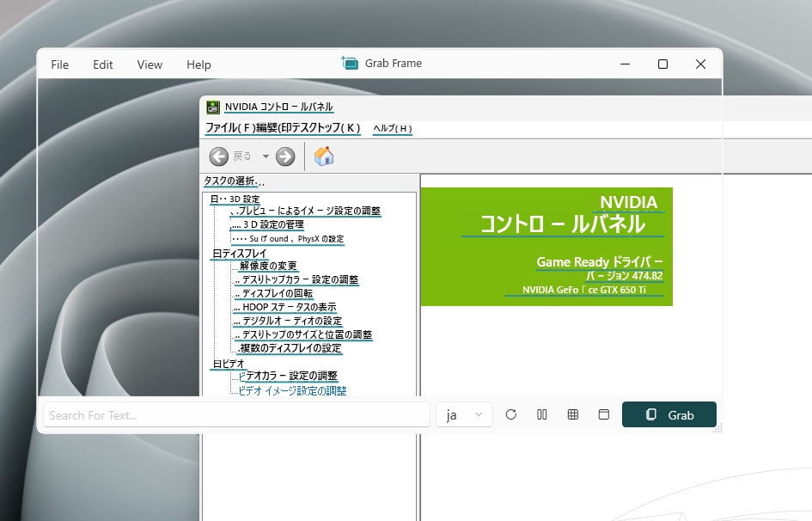Collapse the ディスプレイ tree node
Screen dimensions: 812x521
pos(217,254)
